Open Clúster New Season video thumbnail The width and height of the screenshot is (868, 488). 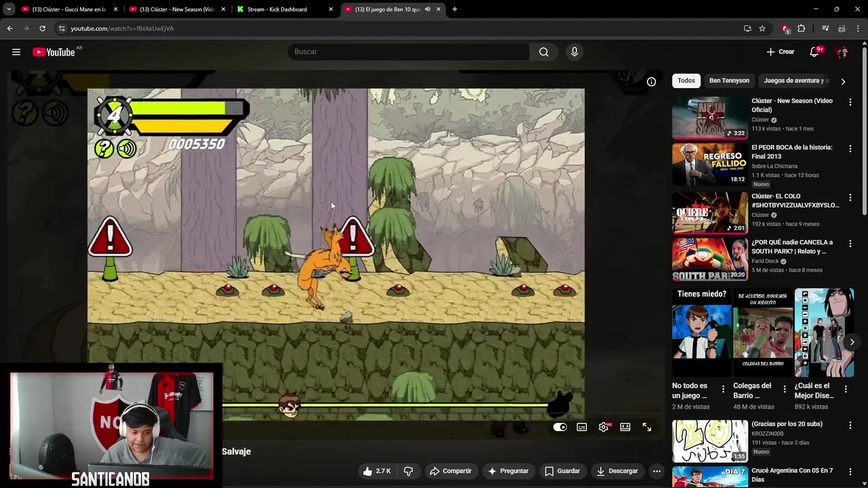pyautogui.click(x=709, y=118)
